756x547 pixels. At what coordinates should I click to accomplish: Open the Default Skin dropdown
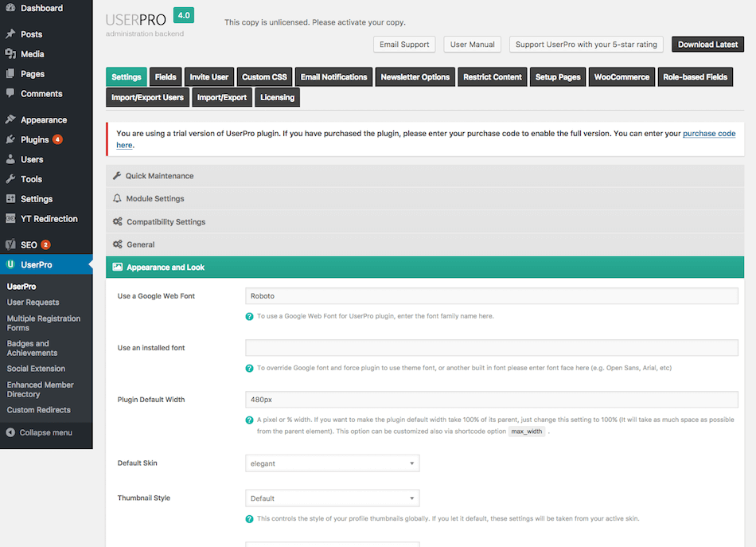click(332, 463)
